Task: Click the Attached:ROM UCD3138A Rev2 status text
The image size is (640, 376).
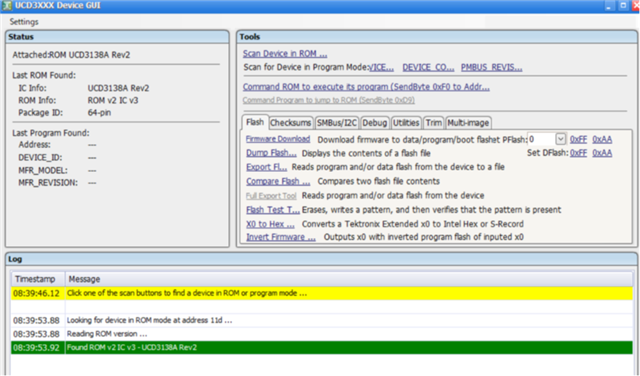Action: click(71, 55)
